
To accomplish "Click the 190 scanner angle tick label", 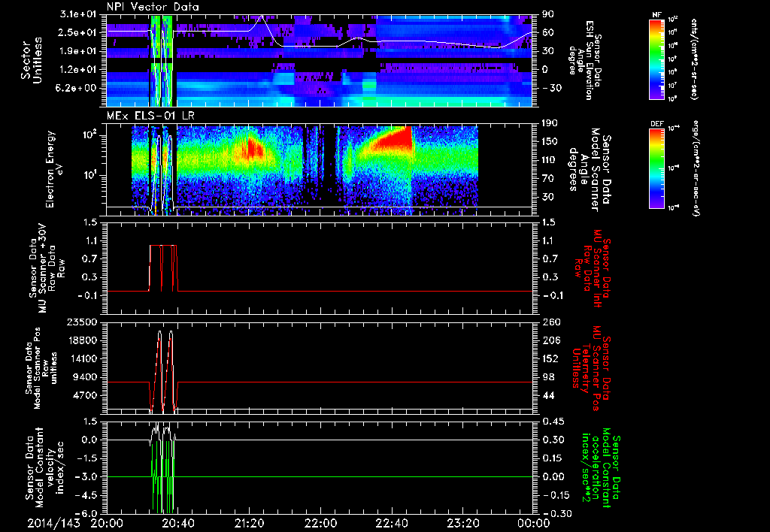I will click(x=549, y=123).
